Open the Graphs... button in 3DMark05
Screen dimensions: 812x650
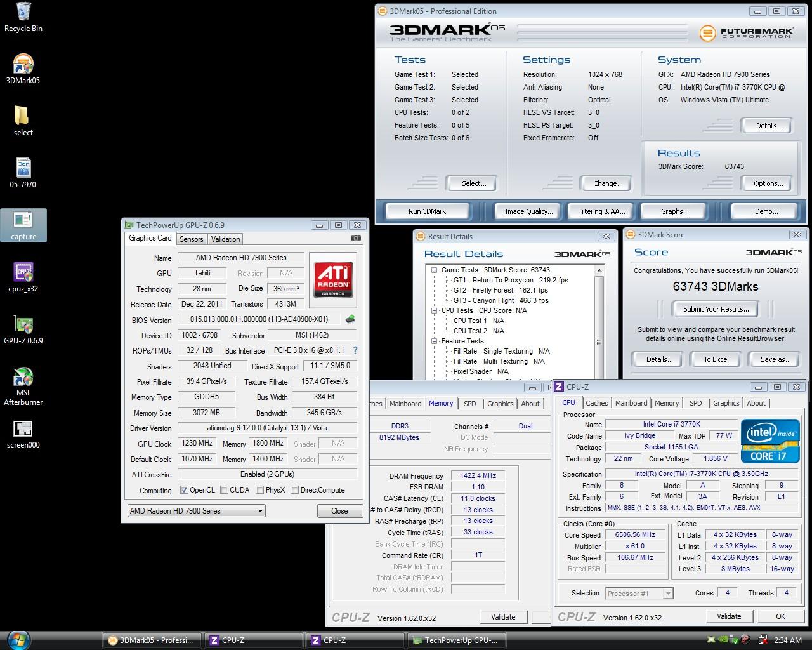674,211
